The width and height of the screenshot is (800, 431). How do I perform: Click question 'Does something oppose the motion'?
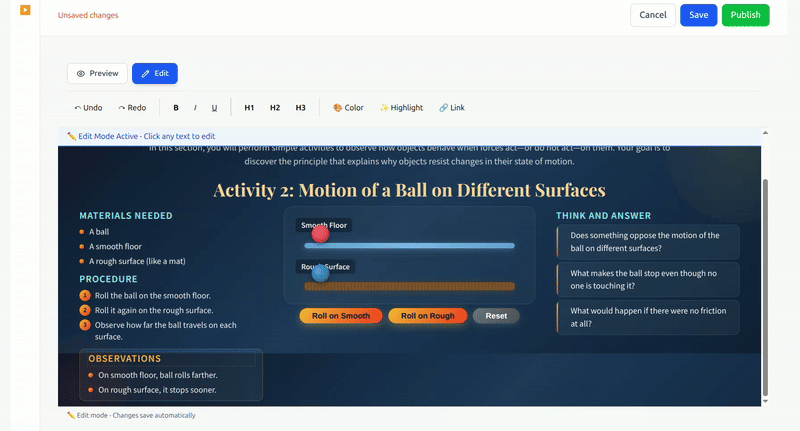click(x=648, y=242)
